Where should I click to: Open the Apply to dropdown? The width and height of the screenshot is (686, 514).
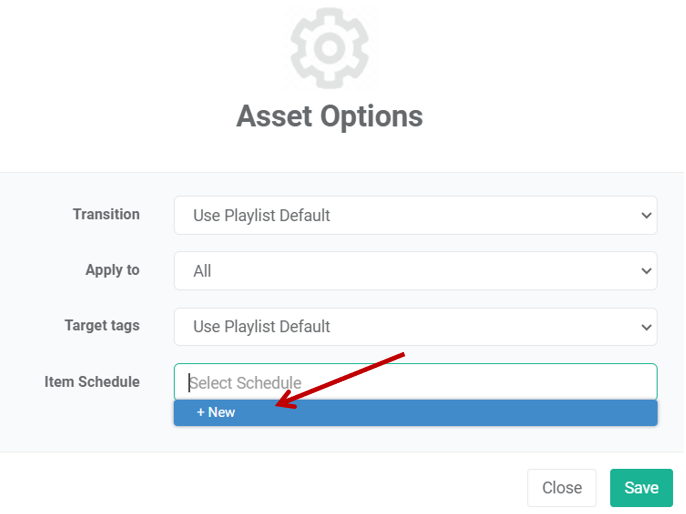[x=416, y=271]
